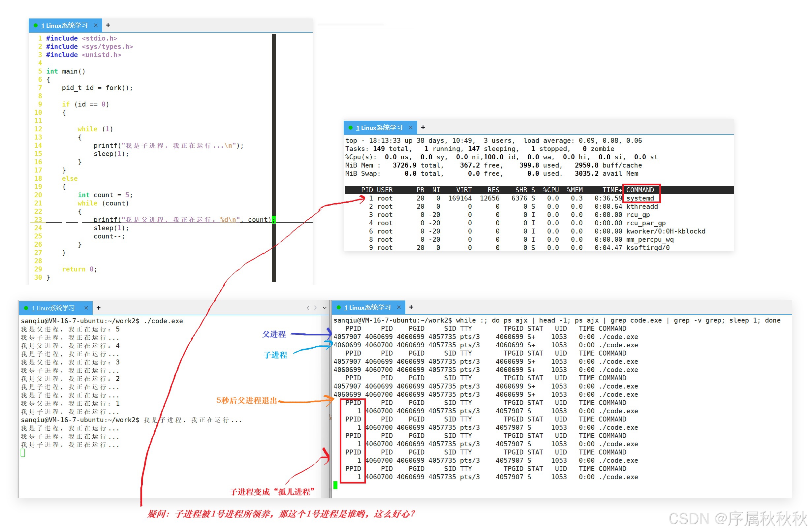The height and width of the screenshot is (532, 809).
Task: Click the COMMAND column header in top
Action: click(640, 190)
